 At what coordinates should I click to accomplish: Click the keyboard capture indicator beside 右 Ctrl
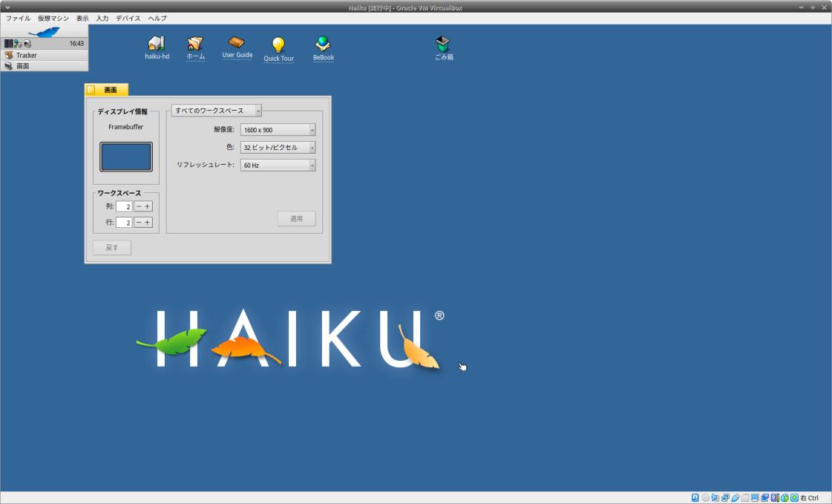[794, 497]
